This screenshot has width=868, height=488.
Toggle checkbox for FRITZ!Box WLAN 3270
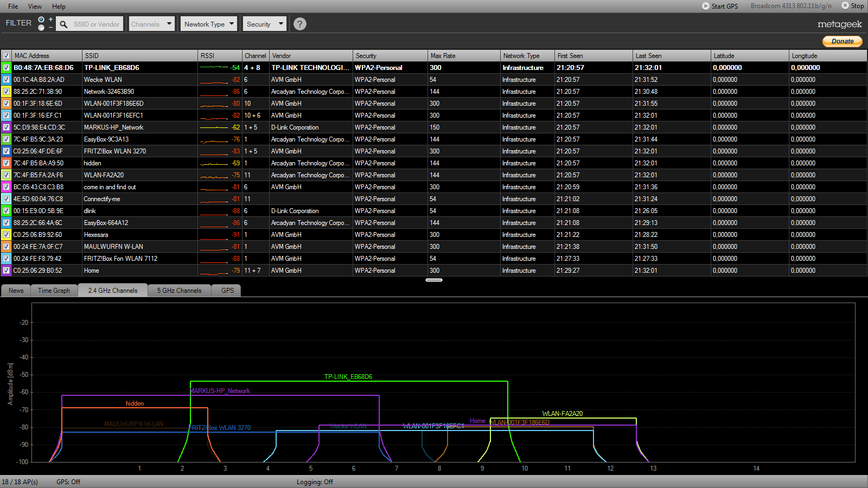point(6,151)
